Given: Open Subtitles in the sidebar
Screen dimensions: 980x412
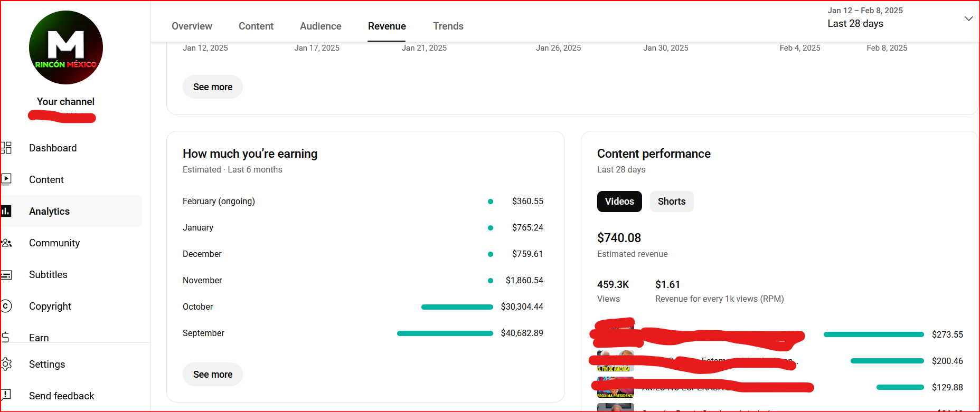Looking at the screenshot, I should pos(48,275).
